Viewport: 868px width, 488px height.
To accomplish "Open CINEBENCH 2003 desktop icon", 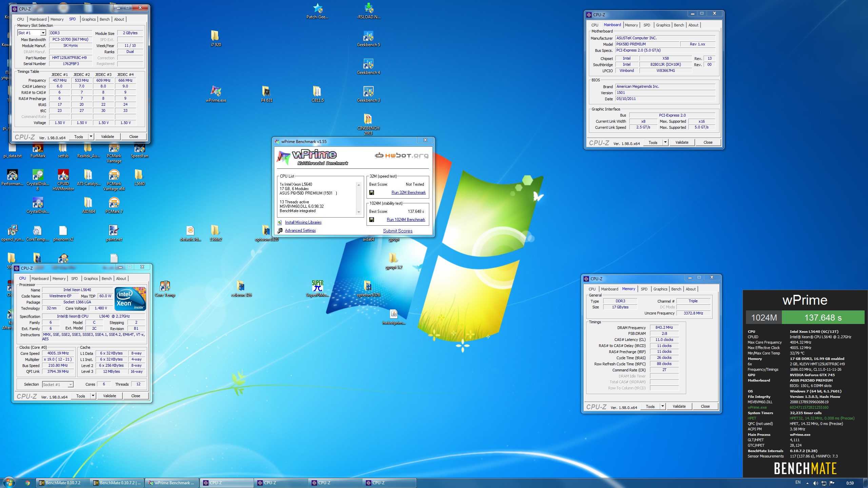I will 368,124.
